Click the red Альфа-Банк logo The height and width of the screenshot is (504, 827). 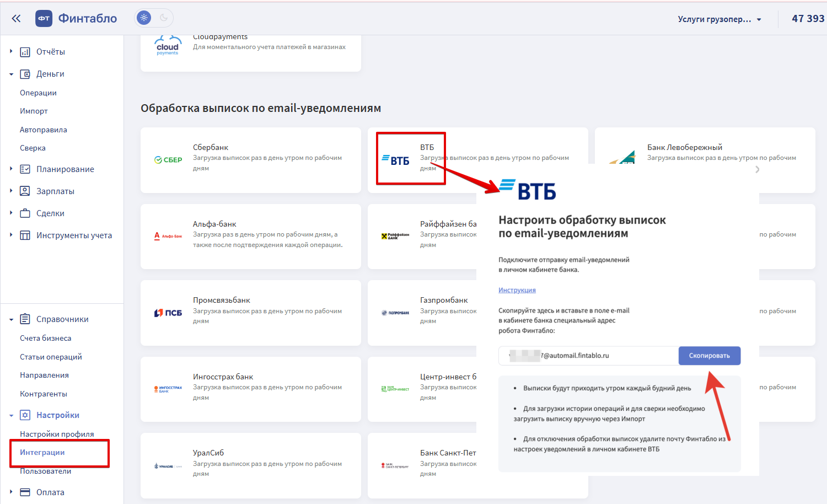pyautogui.click(x=168, y=236)
